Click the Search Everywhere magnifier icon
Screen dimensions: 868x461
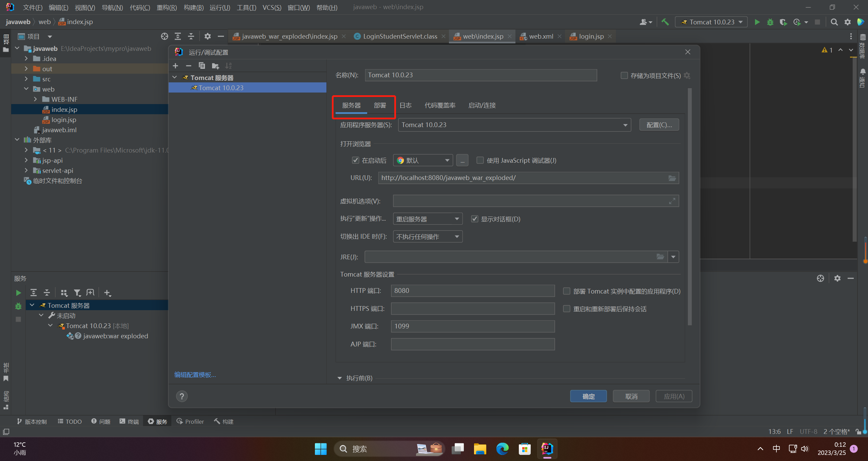click(834, 22)
